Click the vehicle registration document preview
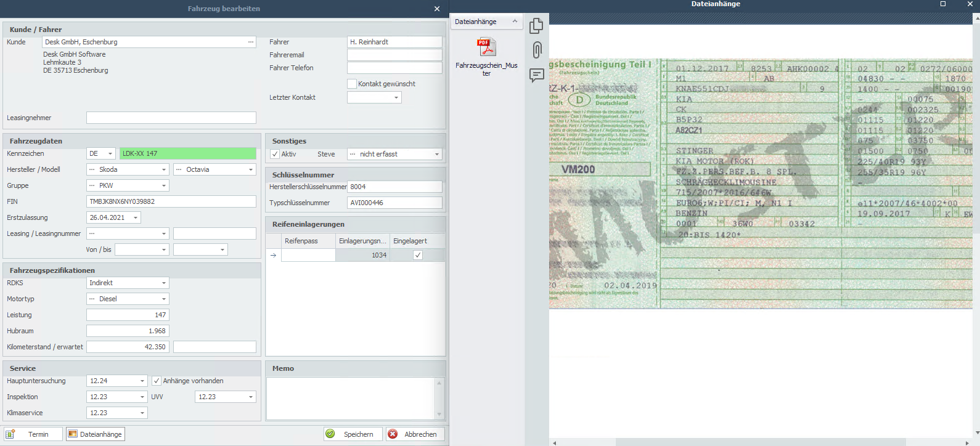The width and height of the screenshot is (980, 446). point(761,184)
